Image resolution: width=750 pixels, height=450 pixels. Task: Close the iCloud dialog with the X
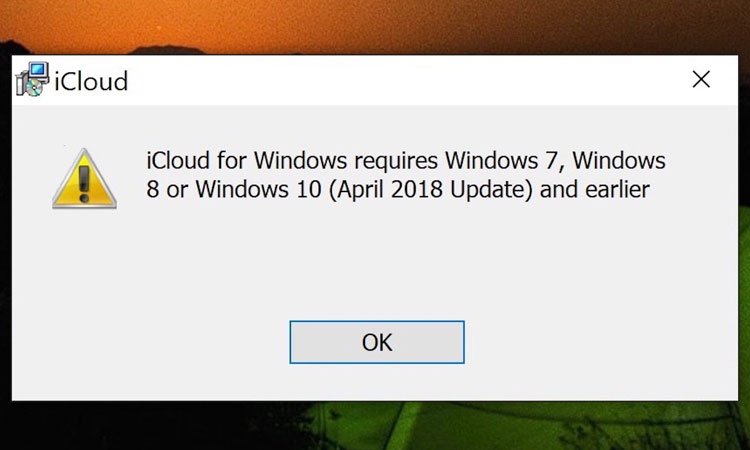point(702,80)
